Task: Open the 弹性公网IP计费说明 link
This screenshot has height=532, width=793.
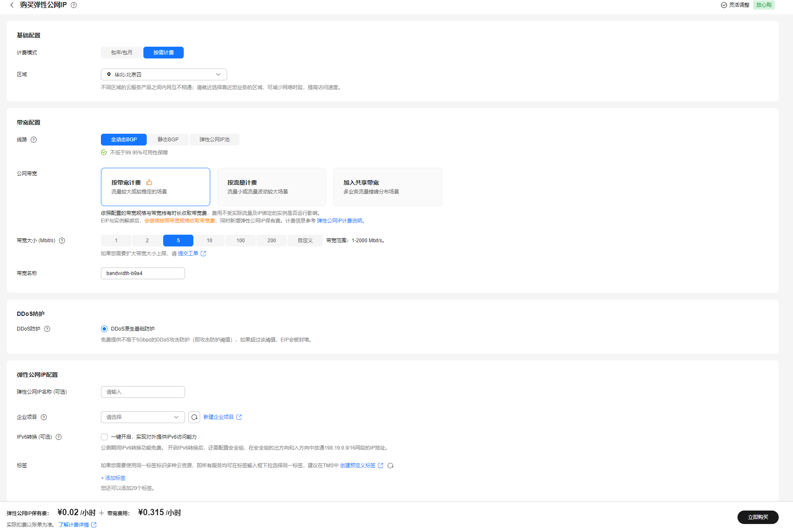Action: click(x=339, y=221)
